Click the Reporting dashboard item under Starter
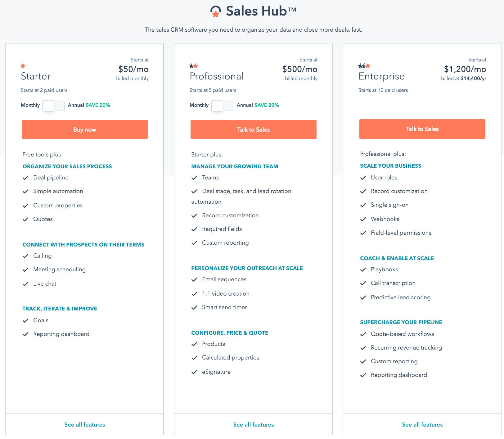The height and width of the screenshot is (439, 504). click(x=61, y=334)
